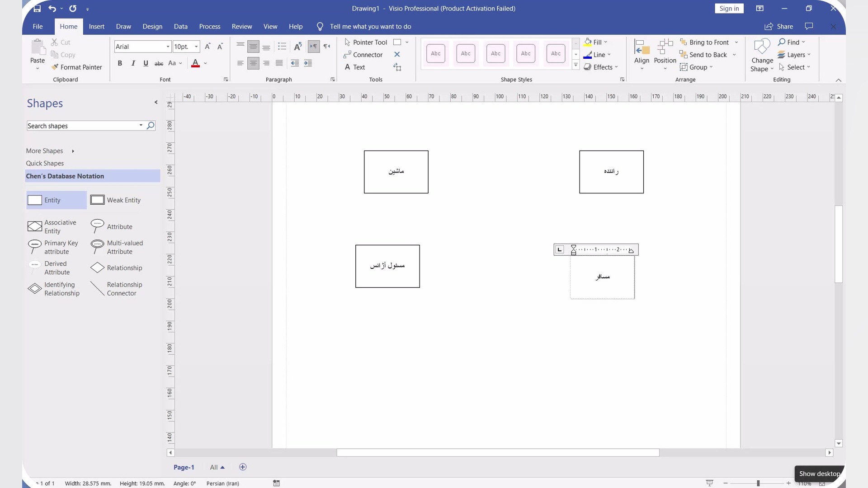Click the Share button
Screen dimensions: 868x488
click(779, 26)
